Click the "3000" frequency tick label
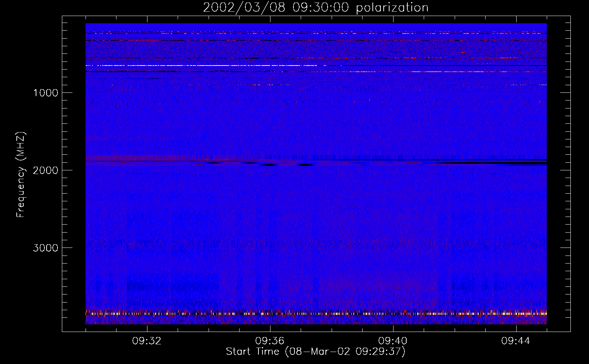 46,248
